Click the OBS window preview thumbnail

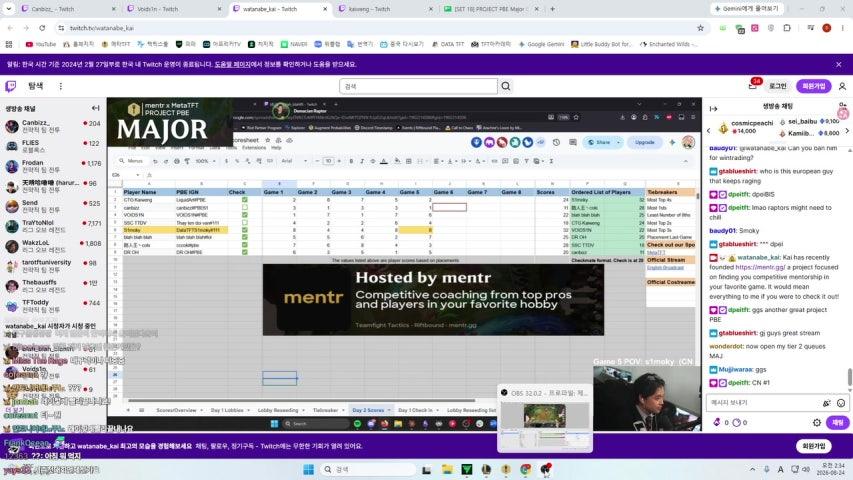pyautogui.click(x=545, y=423)
